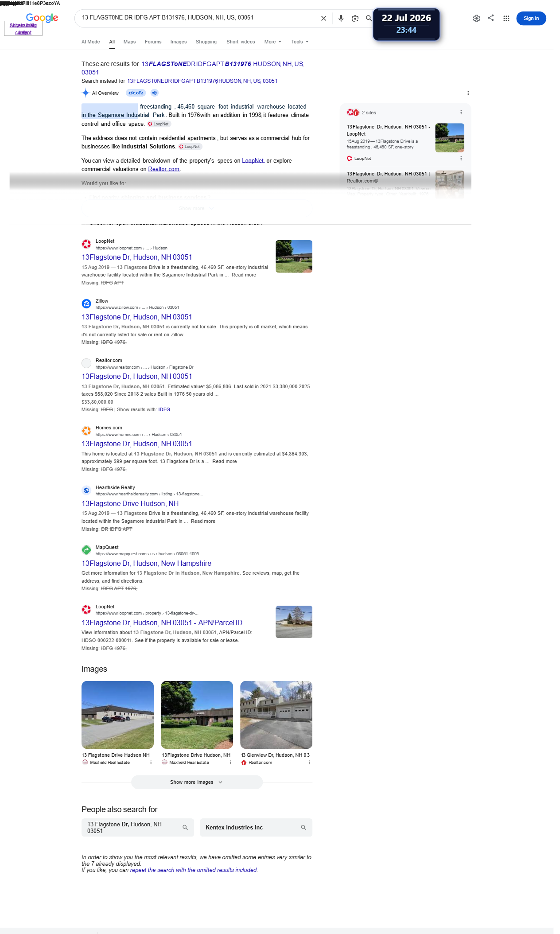Select the Maps tab
Screen dimensions: 560x934
[x=129, y=42]
